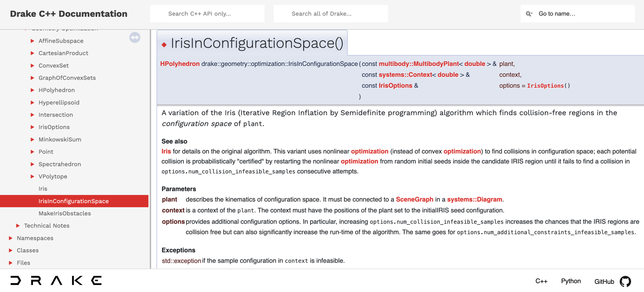Viewport: 644px width, 292px height.
Task: Follow the HPolyhedron return type link
Action: 180,64
